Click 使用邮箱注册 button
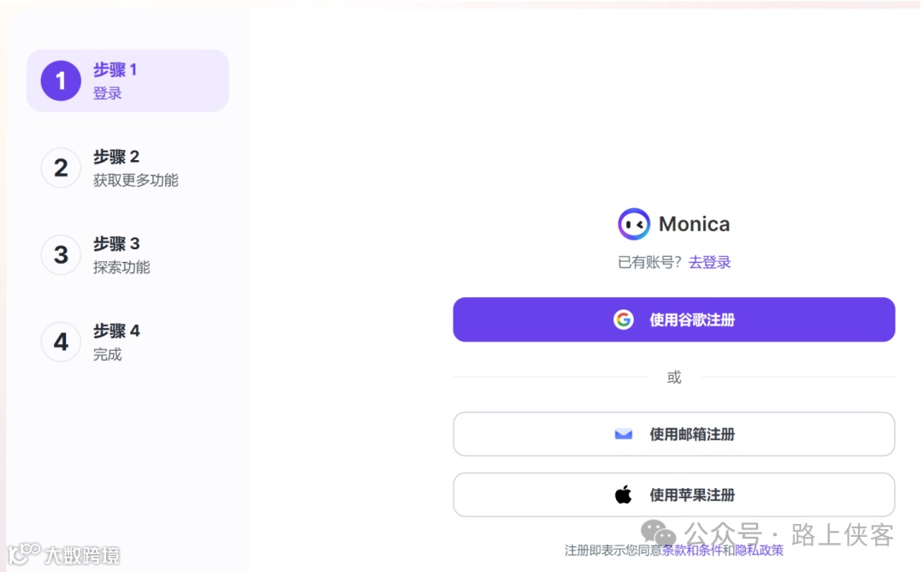The height and width of the screenshot is (572, 924). pyautogui.click(x=673, y=434)
